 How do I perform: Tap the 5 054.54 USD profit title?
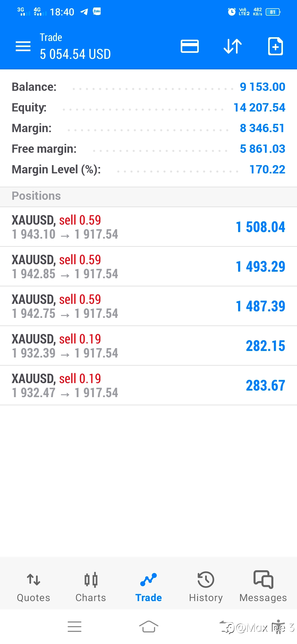click(x=75, y=54)
